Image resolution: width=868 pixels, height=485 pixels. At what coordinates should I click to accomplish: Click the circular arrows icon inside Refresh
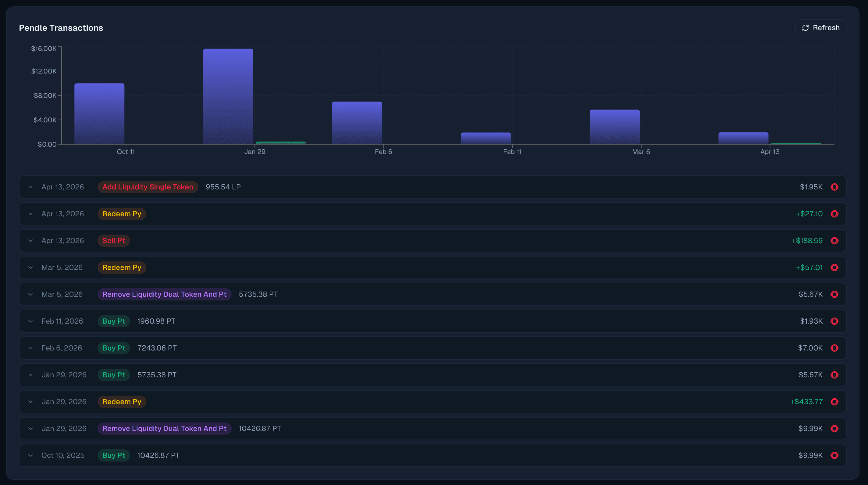coord(805,28)
